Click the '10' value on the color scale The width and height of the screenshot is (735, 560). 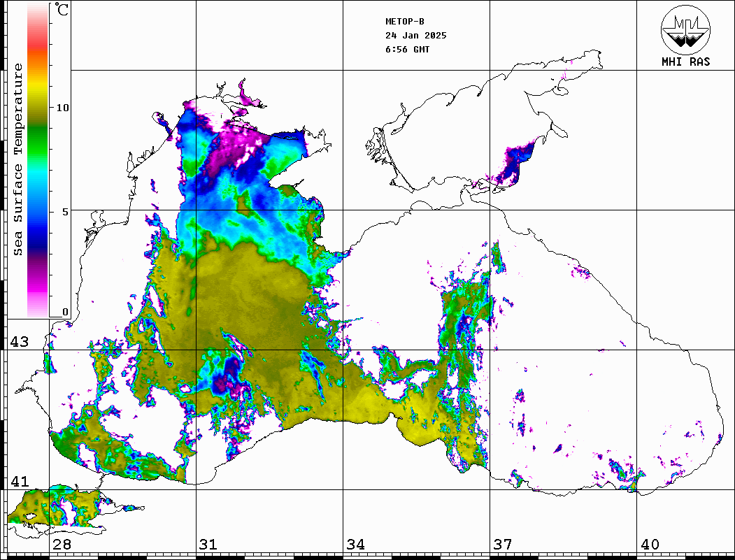coord(62,108)
